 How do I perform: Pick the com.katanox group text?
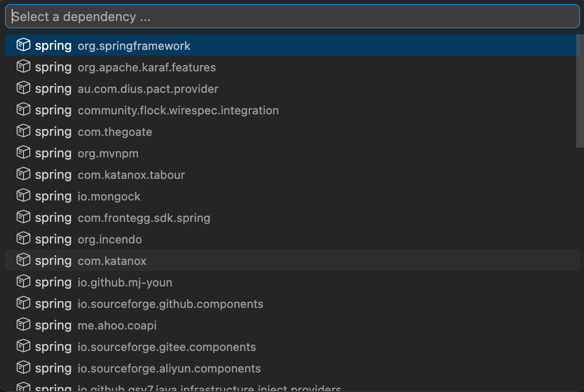112,261
